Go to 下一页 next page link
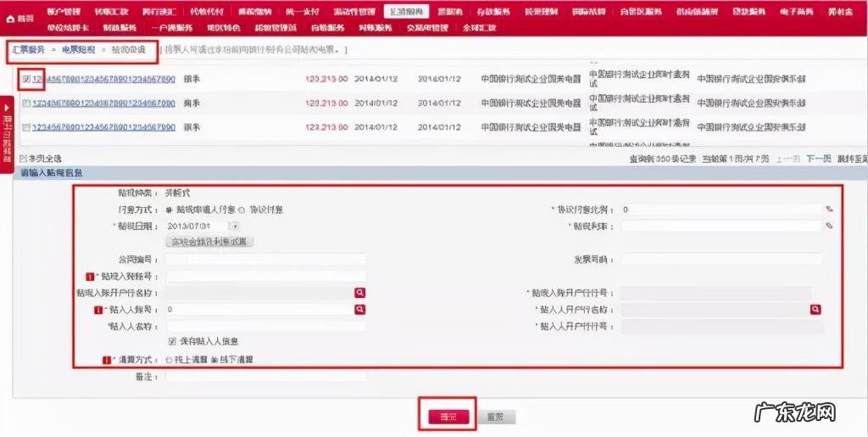The width and height of the screenshot is (868, 437). pos(818,159)
